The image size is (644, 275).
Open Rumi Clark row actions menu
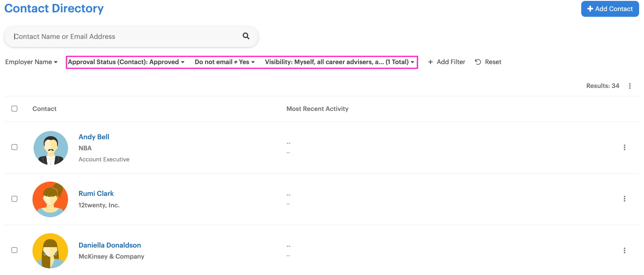click(x=625, y=199)
